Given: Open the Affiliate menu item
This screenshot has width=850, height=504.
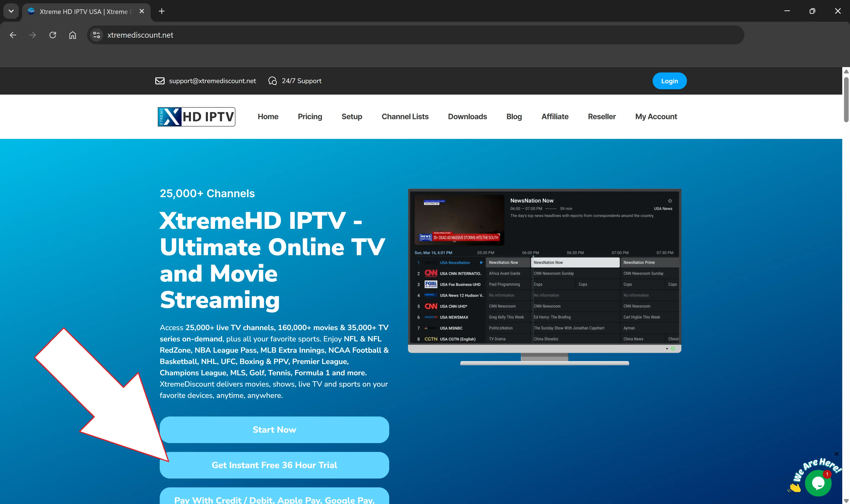Looking at the screenshot, I should tap(554, 117).
